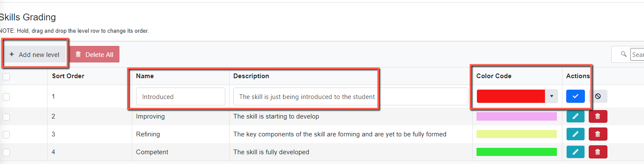Edit the Competent level with pencil icon
The width and height of the screenshot is (644, 164).
click(x=576, y=152)
